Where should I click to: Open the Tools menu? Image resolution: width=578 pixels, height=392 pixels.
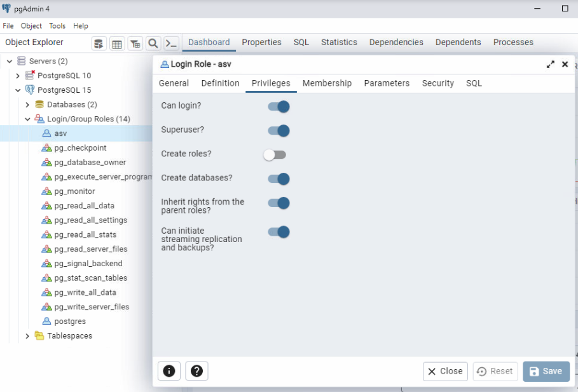click(x=57, y=26)
